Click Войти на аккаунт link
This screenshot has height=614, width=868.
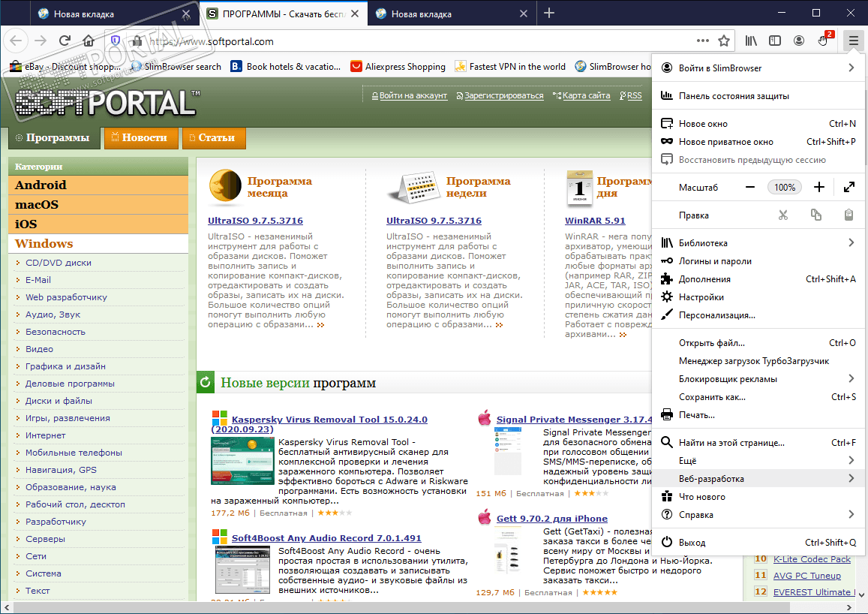(413, 95)
